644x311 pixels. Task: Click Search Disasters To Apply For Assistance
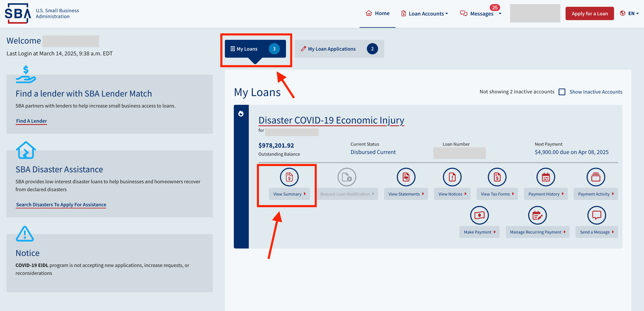point(61,205)
